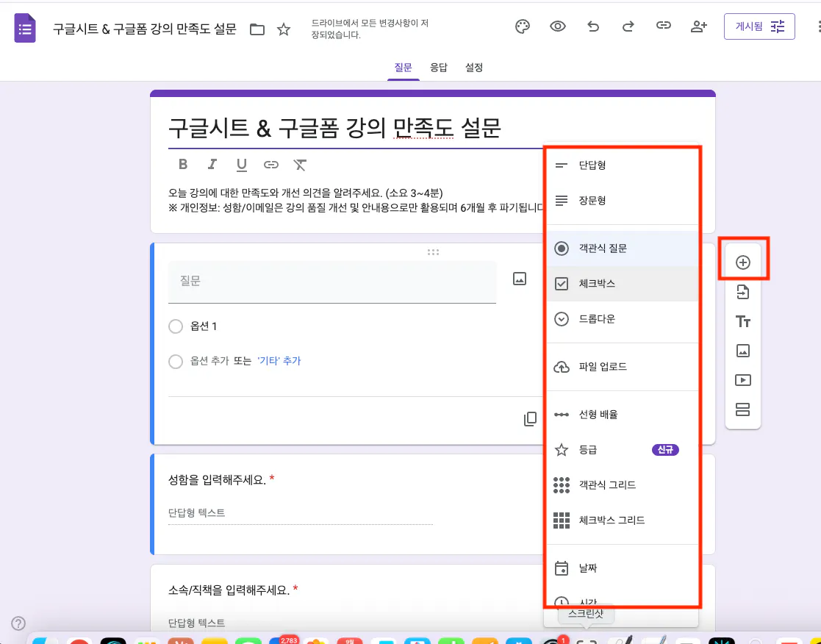Choose 선형 배율 question type
821x644 pixels.
623,414
